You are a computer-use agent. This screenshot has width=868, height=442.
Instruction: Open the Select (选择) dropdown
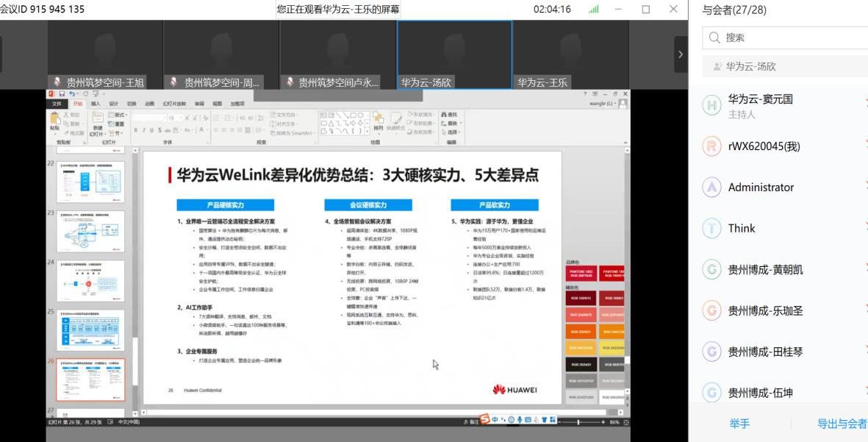451,132
